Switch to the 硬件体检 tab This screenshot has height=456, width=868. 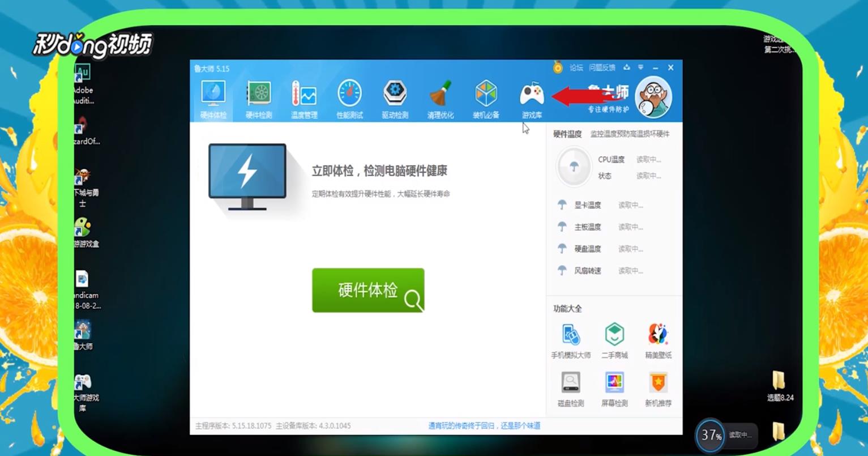[213, 97]
